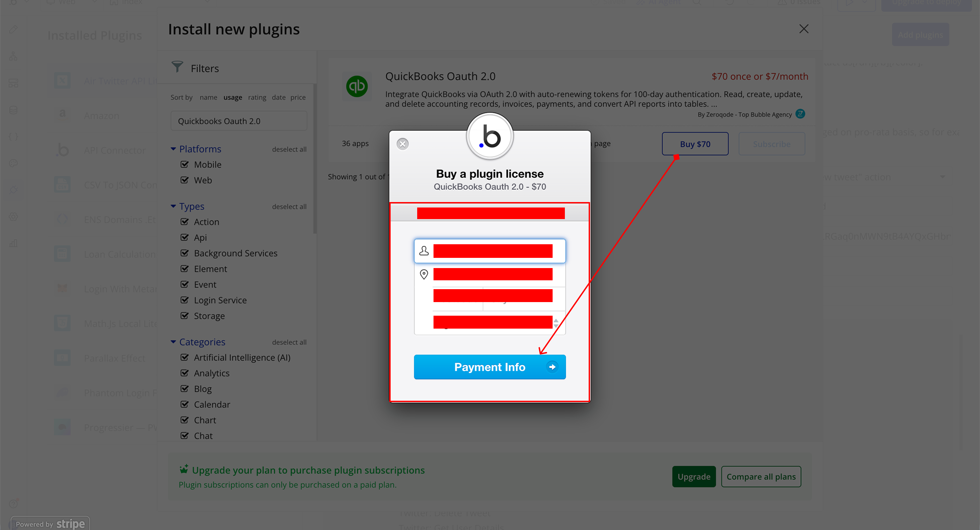The width and height of the screenshot is (980, 530).
Task: Click the plugin search input field
Action: (x=239, y=121)
